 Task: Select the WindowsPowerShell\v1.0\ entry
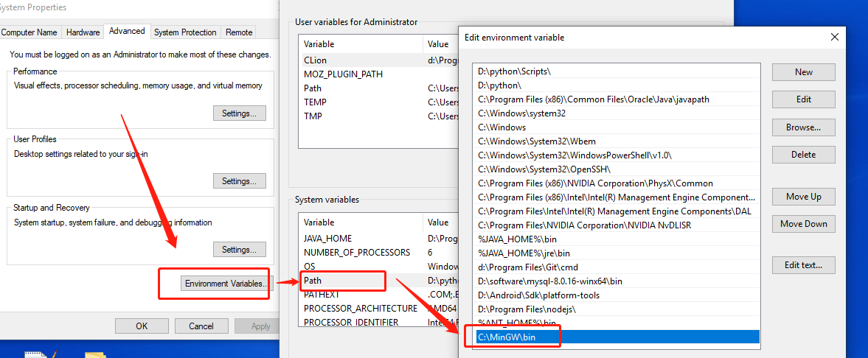(618, 155)
